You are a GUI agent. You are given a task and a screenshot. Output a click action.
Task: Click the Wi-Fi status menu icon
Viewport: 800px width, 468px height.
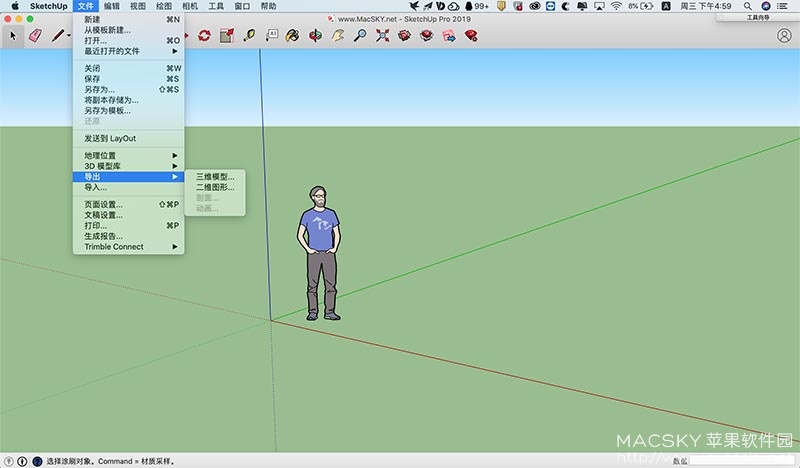click(616, 6)
